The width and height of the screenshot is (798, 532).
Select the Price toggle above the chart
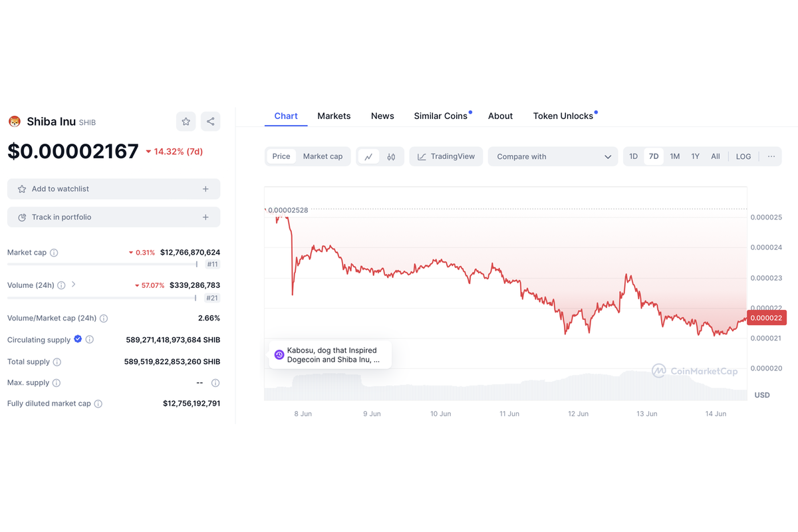click(x=281, y=156)
